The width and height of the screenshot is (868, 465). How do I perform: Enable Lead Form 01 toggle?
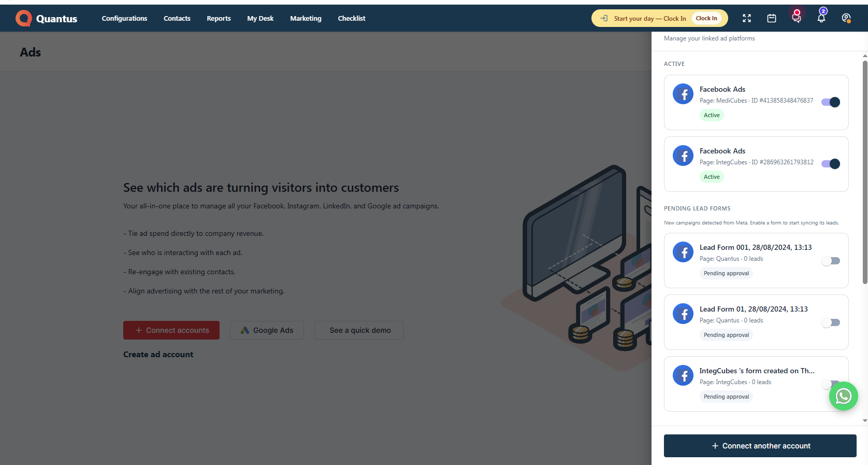831,322
